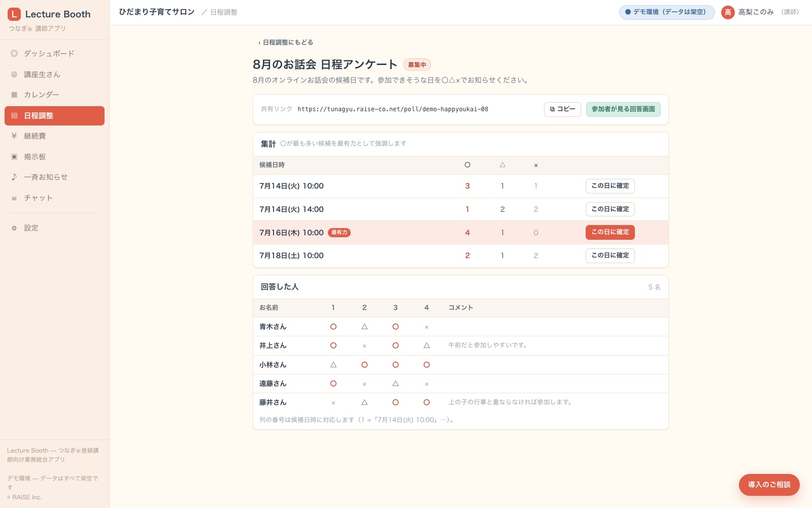Open the dashboard icon in sidebar
This screenshot has width=812, height=508.
click(14, 53)
